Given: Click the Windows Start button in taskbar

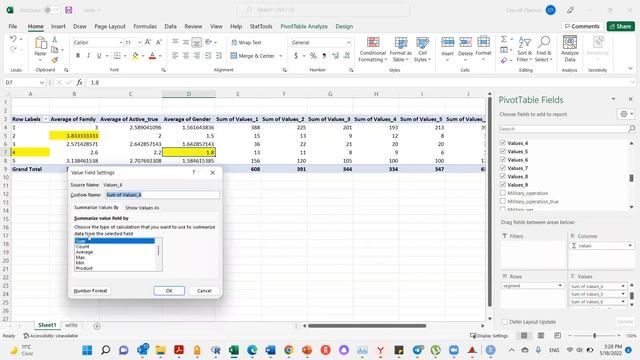Looking at the screenshot, I should (87, 350).
